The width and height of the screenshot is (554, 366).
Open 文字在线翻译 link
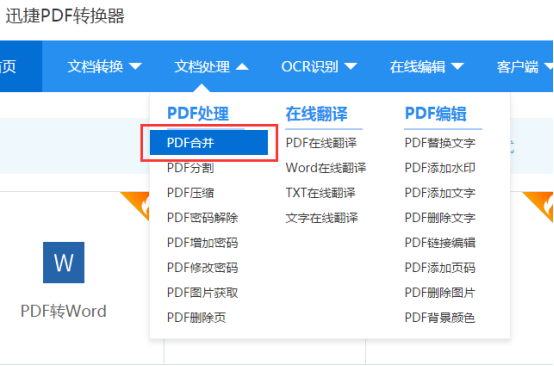322,218
